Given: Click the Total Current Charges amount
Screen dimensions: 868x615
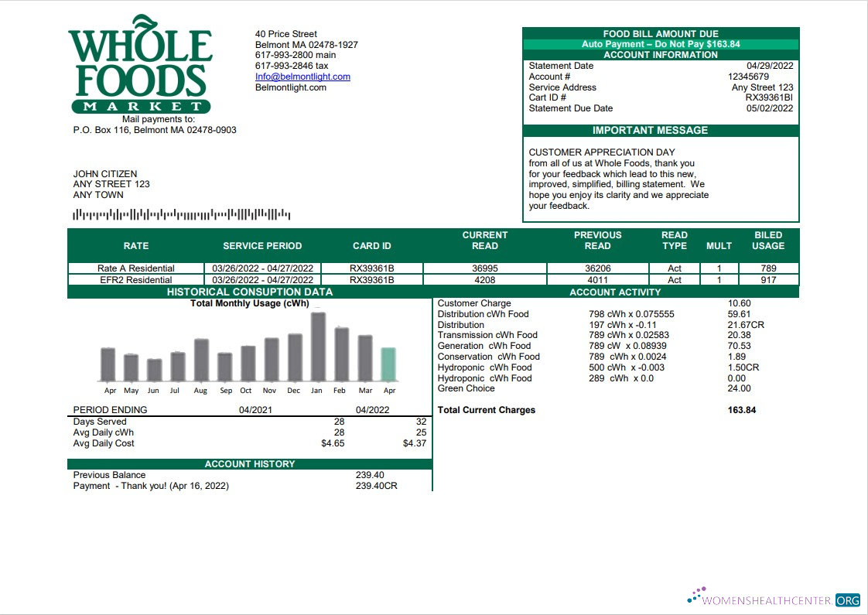Looking at the screenshot, I should 740,410.
